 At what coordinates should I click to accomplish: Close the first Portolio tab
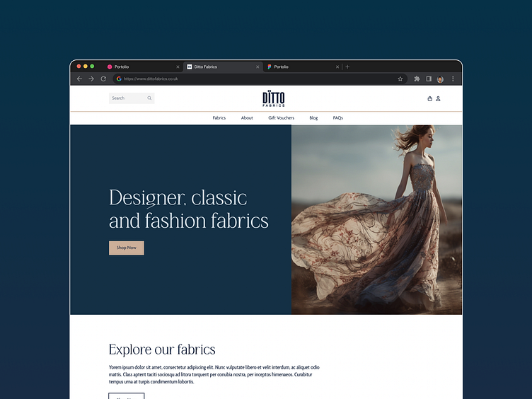(x=178, y=66)
